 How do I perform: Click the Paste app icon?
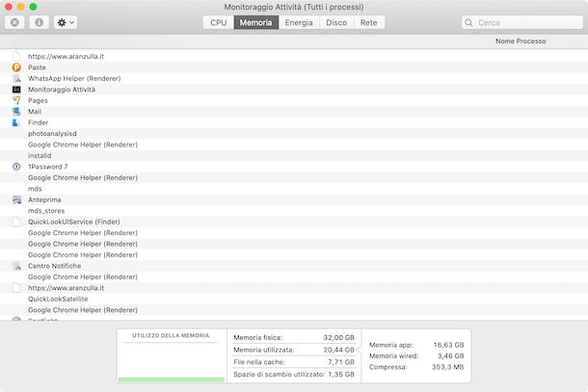click(x=16, y=67)
